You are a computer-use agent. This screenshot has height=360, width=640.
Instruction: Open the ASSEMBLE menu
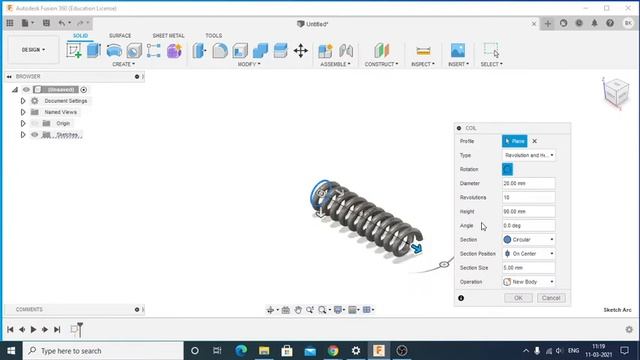335,64
